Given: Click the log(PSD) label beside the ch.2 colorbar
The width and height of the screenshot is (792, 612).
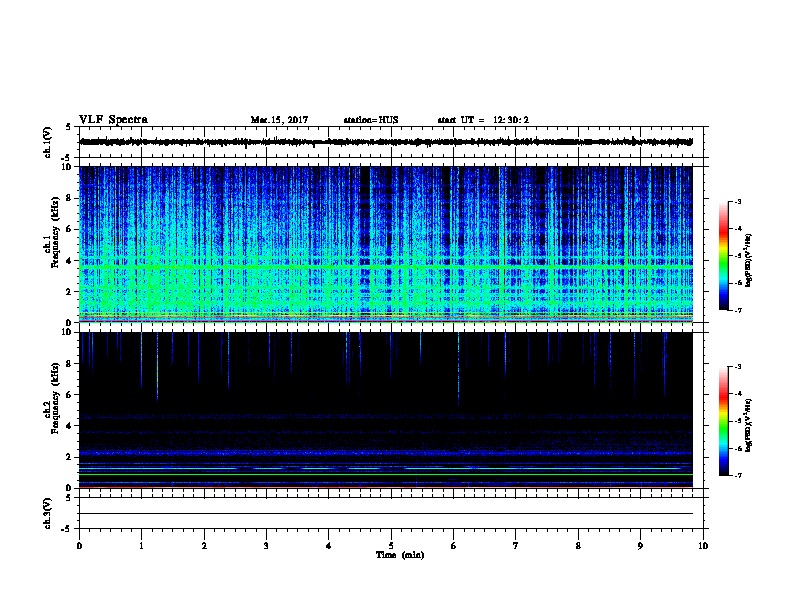Looking at the screenshot, I should (749, 426).
